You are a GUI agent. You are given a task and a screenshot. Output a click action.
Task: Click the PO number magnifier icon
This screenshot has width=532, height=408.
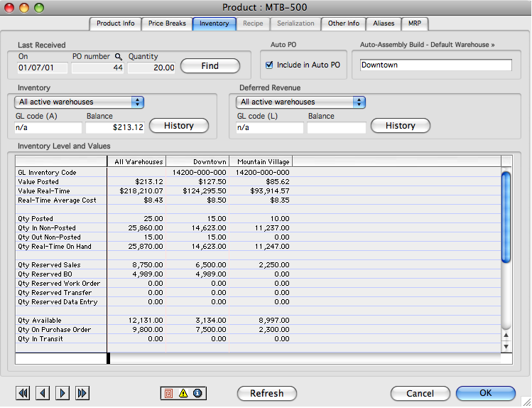(x=119, y=57)
